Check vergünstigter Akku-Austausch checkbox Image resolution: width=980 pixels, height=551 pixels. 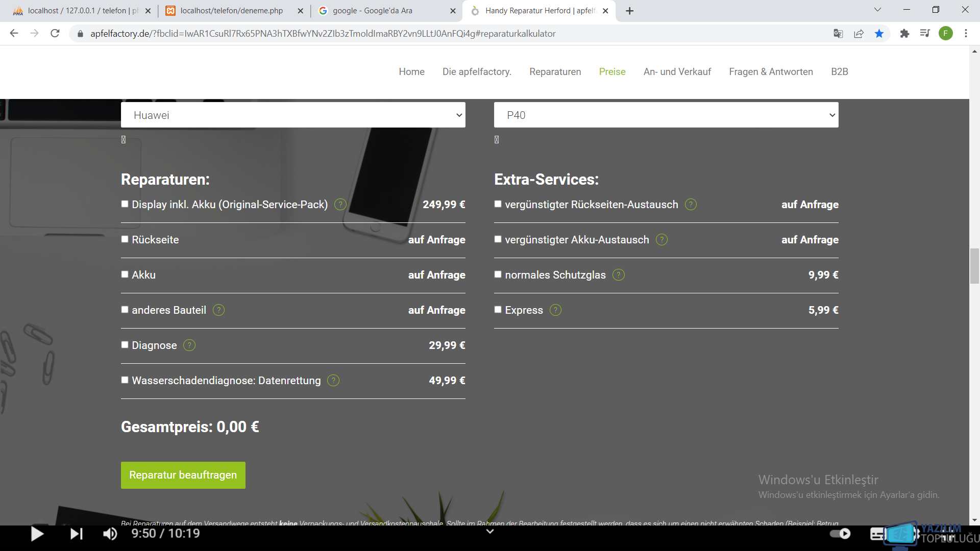(x=498, y=239)
